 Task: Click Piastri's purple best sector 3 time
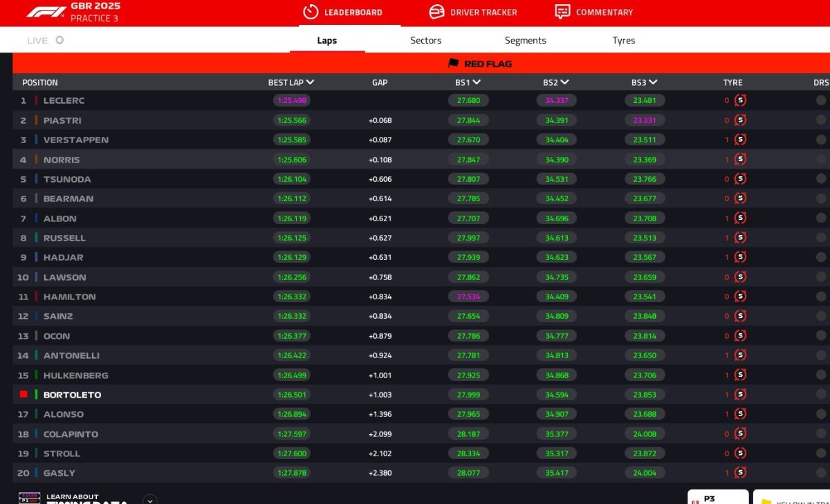tap(645, 120)
